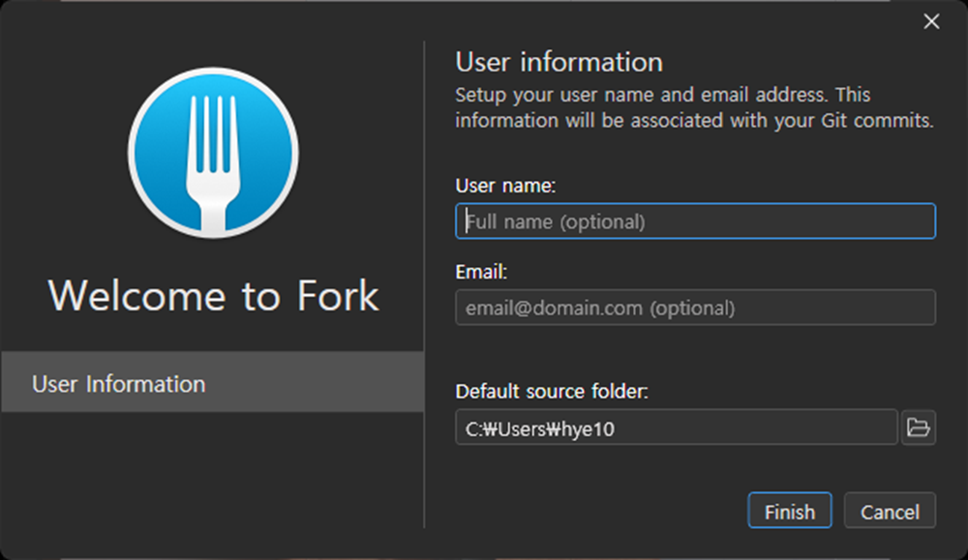The image size is (968, 560).
Task: Click the 'Email:' label
Action: 481,272
